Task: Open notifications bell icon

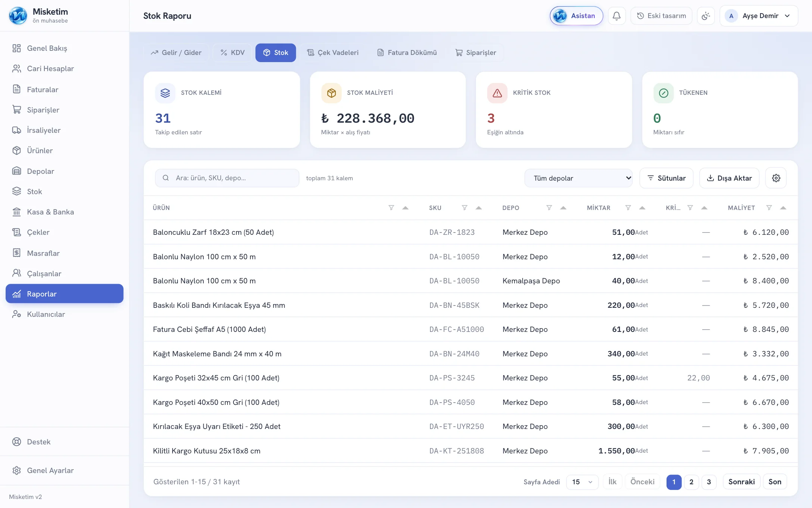Action: [617, 16]
